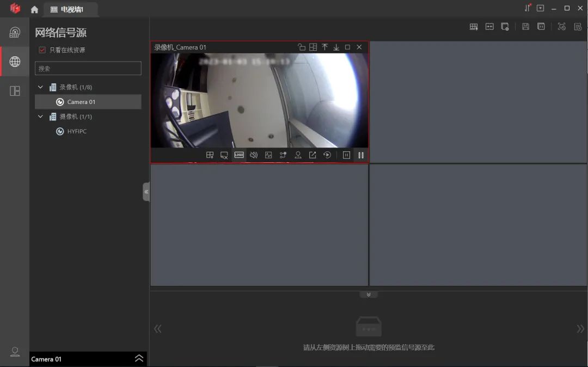Click the LOGO overlay icon under the video
The image size is (588, 367).
pos(239,155)
